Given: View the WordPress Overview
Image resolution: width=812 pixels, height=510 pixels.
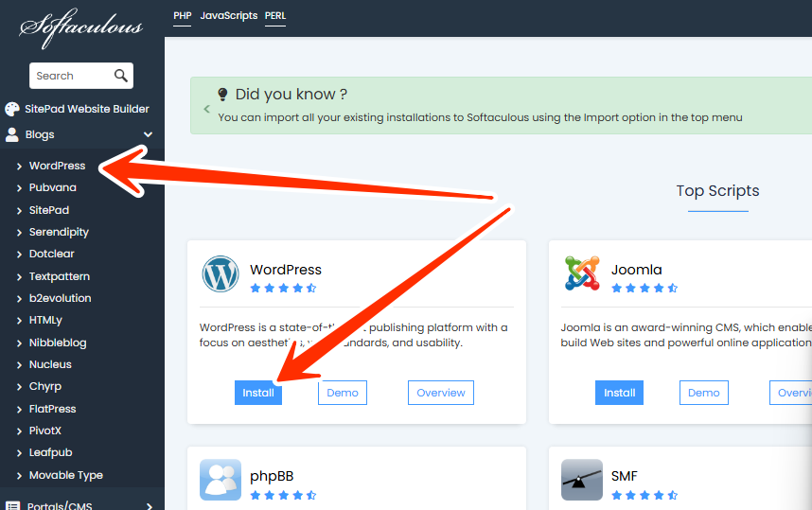Looking at the screenshot, I should [x=441, y=393].
